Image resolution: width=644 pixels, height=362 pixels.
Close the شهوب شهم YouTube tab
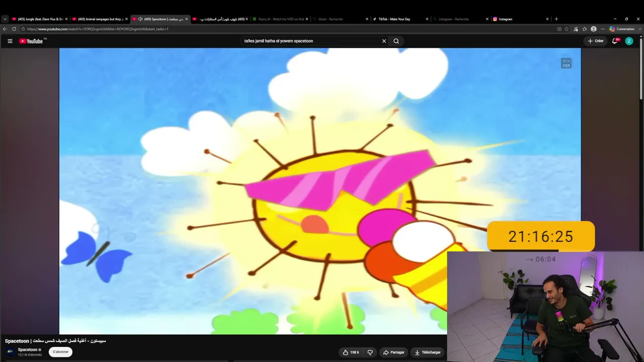(x=247, y=19)
